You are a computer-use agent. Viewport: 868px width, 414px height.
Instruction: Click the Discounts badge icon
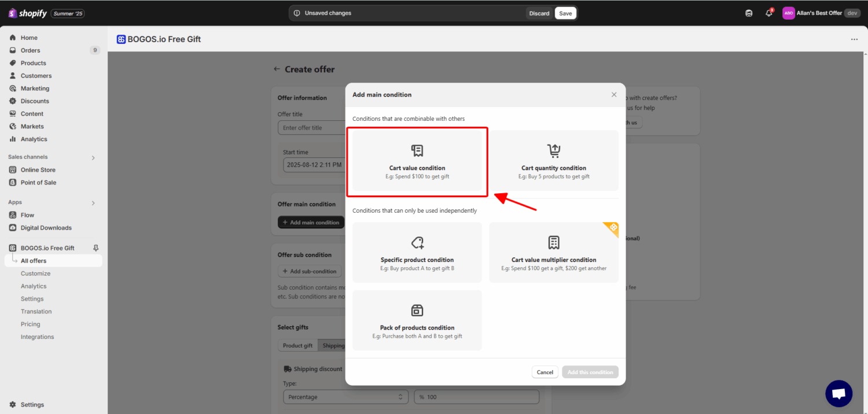[x=13, y=101]
